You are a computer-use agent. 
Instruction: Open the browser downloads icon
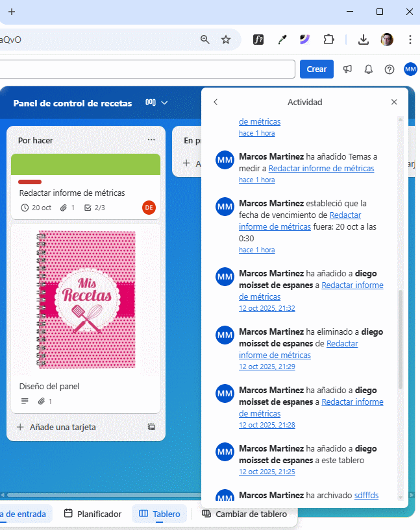click(x=364, y=40)
